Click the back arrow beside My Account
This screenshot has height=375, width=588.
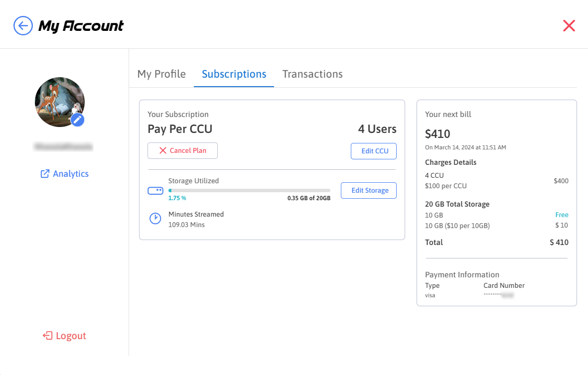pyautogui.click(x=23, y=25)
